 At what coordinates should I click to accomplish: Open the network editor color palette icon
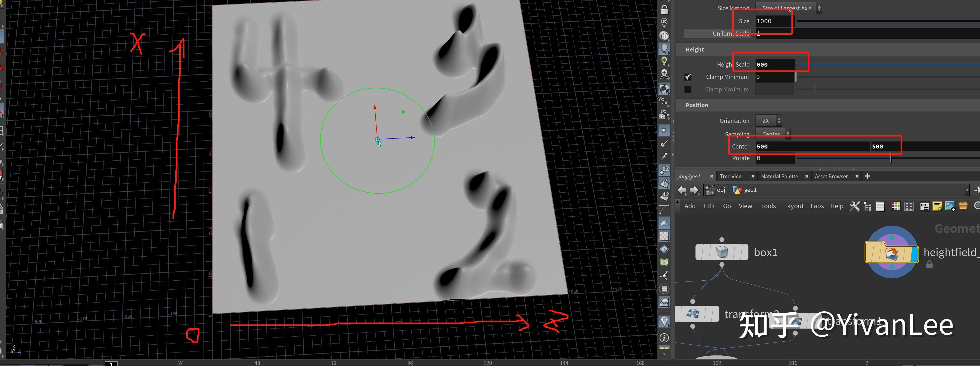896,206
